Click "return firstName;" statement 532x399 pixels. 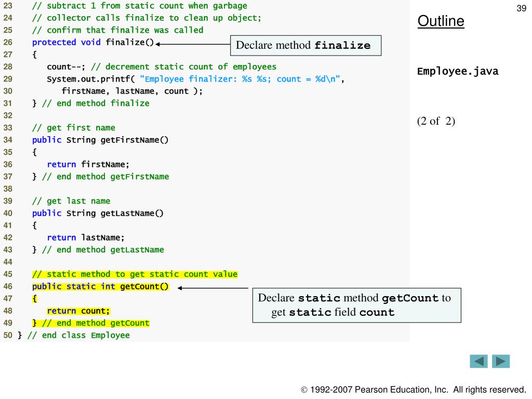[x=88, y=165]
